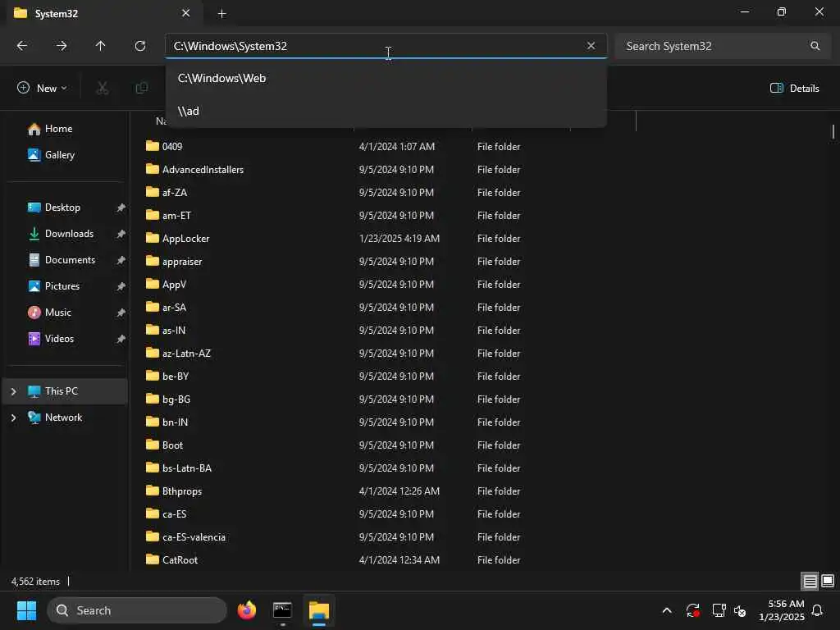Click the pin icon beside Pictures
The image size is (840, 630).
121,286
